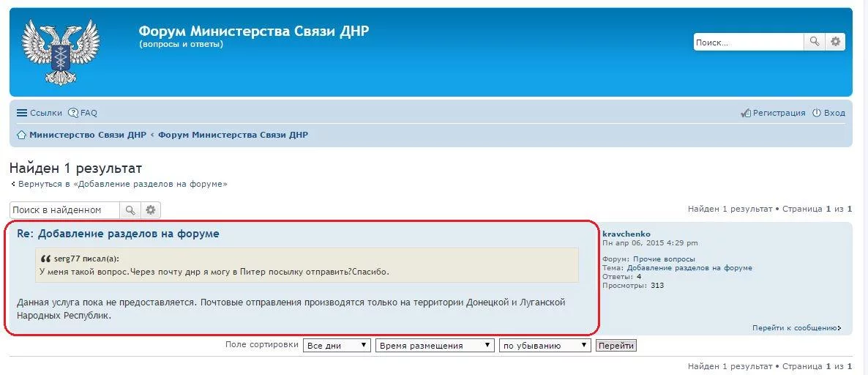Click the DNR Ministry eagle emblem logo
Image resolution: width=868 pixels, height=375 pixels.
tap(61, 53)
